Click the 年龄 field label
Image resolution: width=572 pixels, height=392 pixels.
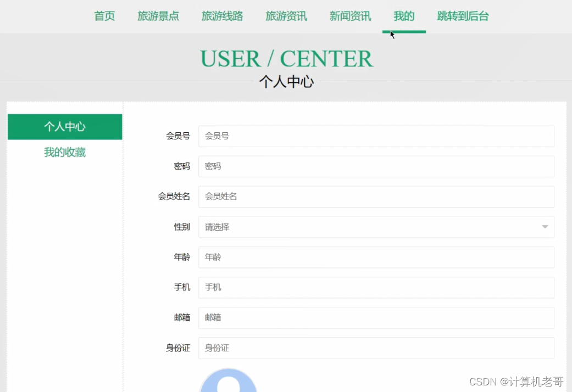coord(182,257)
